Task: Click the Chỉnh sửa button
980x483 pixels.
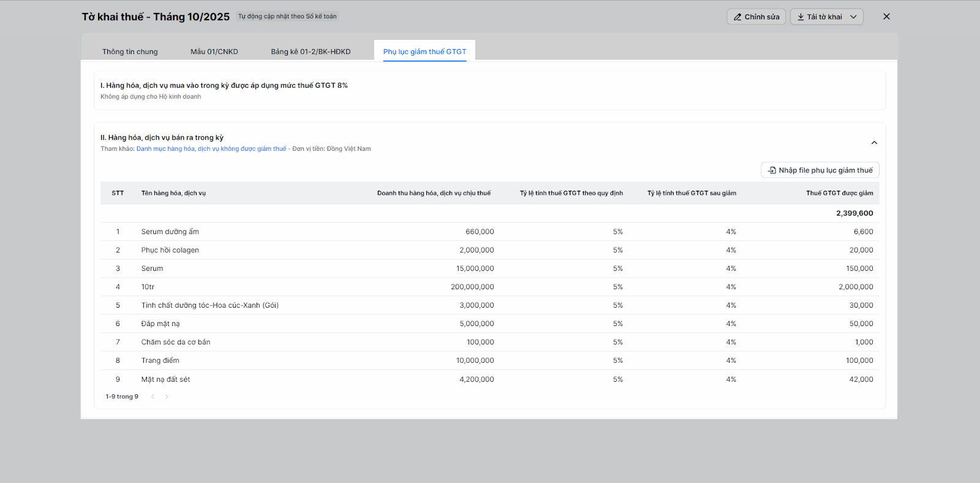Action: (x=756, y=17)
